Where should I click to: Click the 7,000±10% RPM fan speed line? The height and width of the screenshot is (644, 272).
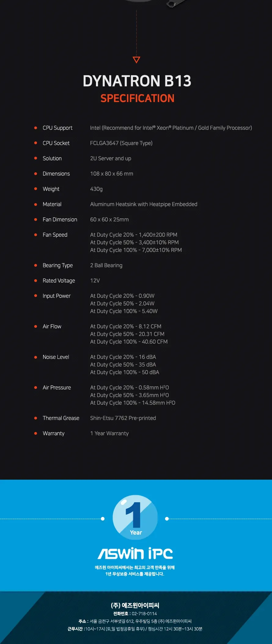point(136,250)
